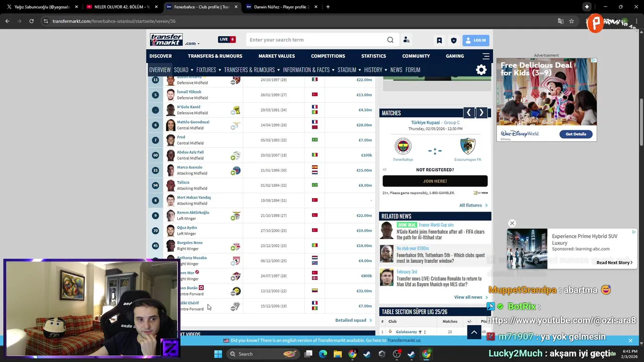Click Talisca's player photo

tap(171, 185)
